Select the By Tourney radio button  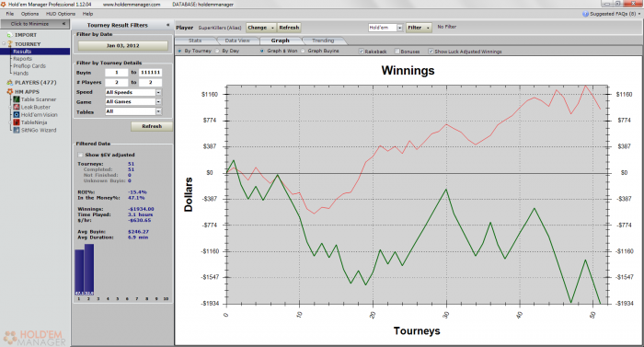[x=180, y=51]
